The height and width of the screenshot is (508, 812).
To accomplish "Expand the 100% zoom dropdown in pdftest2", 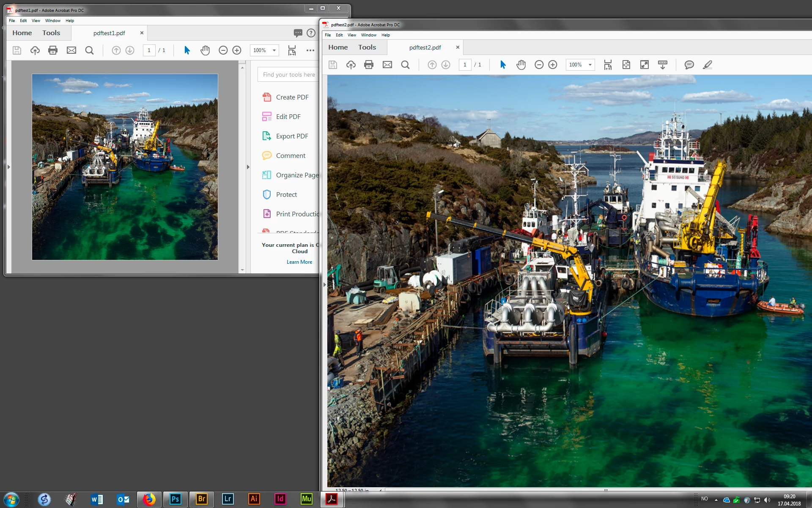I will coord(590,65).
